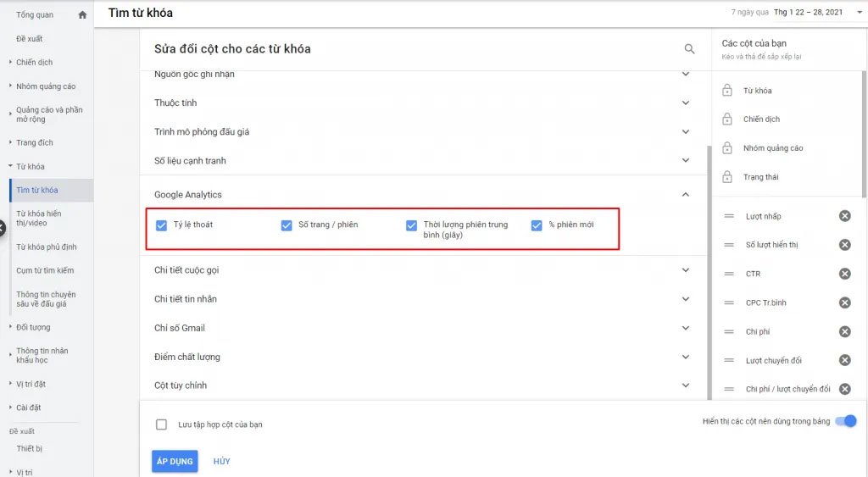
Task: Remove the Số lượt hiển thị column
Action: click(845, 245)
